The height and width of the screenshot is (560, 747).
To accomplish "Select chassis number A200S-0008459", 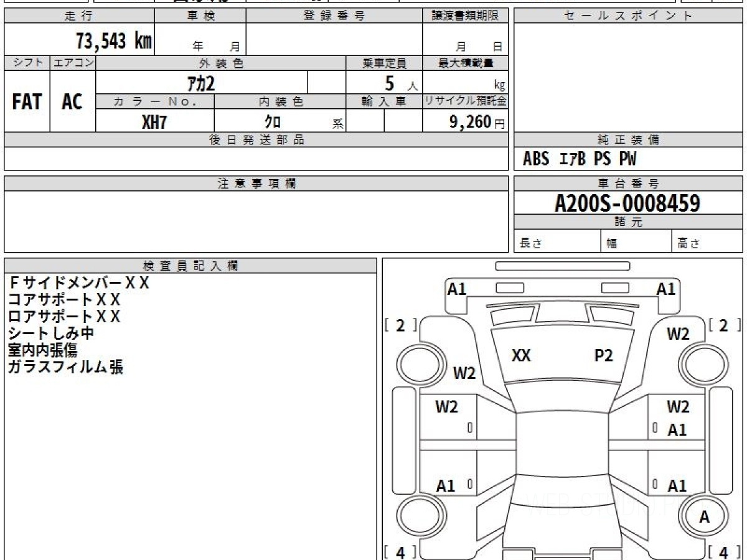I will tap(627, 203).
